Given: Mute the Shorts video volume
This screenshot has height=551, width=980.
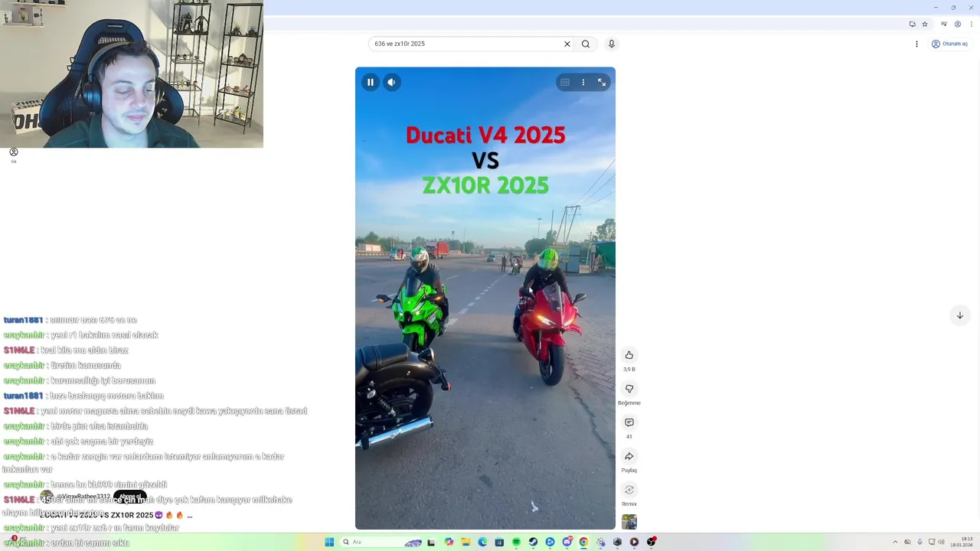Looking at the screenshot, I should pyautogui.click(x=392, y=82).
